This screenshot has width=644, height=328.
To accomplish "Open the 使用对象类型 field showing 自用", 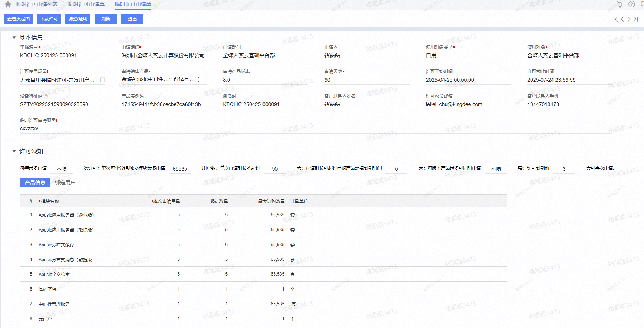I will pos(468,55).
